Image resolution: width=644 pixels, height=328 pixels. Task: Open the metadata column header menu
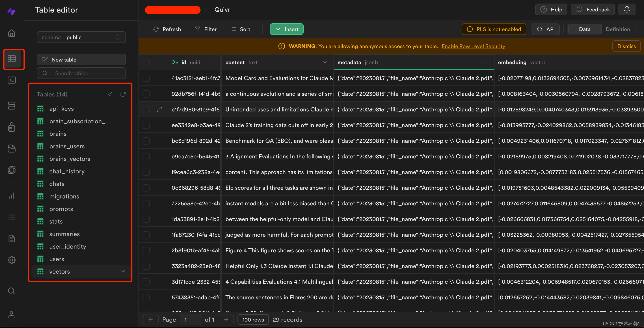[485, 62]
